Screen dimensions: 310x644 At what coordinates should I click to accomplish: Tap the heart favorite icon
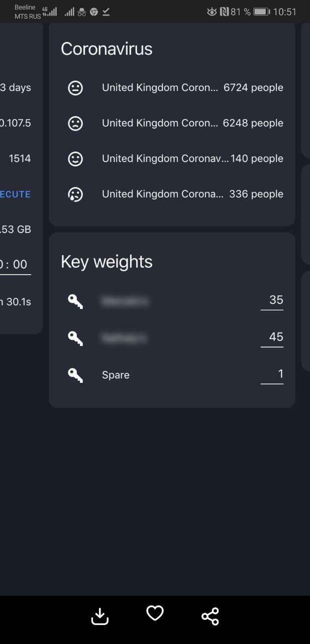[x=155, y=613]
